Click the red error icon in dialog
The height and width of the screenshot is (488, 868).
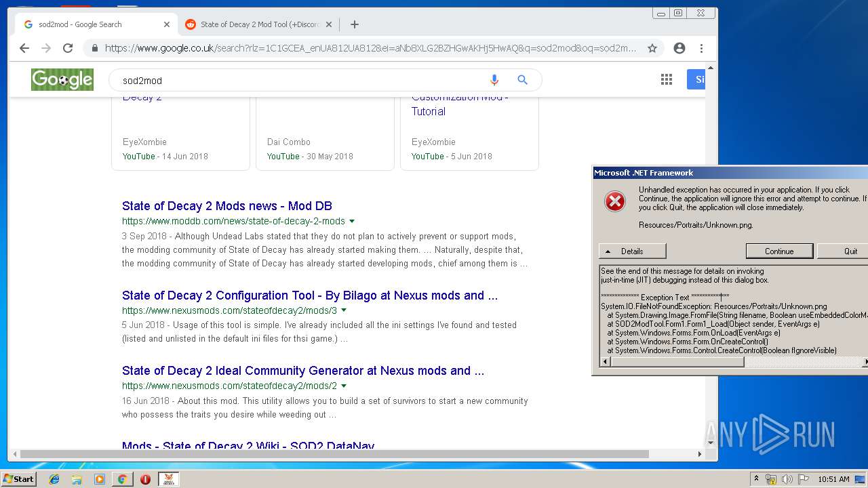[x=615, y=201]
